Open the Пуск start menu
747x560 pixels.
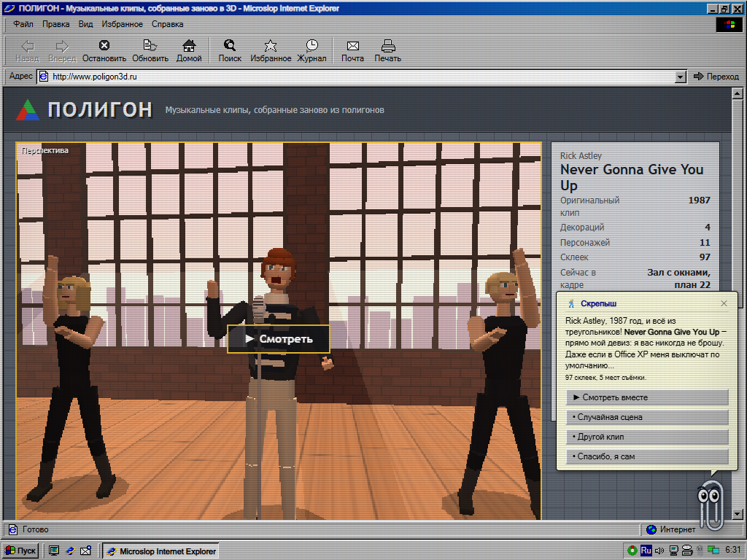(x=20, y=551)
